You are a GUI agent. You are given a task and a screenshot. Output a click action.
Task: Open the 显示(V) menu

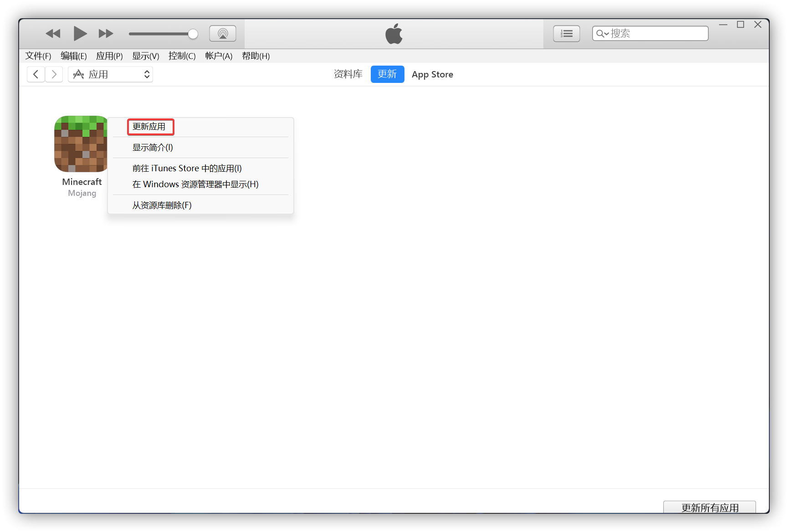[x=146, y=56]
